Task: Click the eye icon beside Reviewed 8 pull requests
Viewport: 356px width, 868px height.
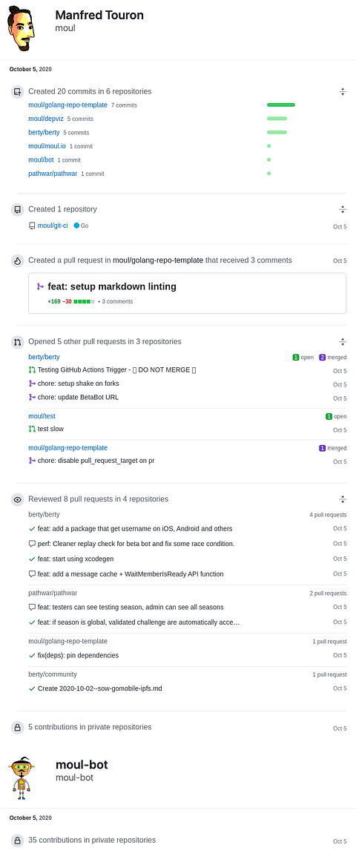Action: point(18,499)
